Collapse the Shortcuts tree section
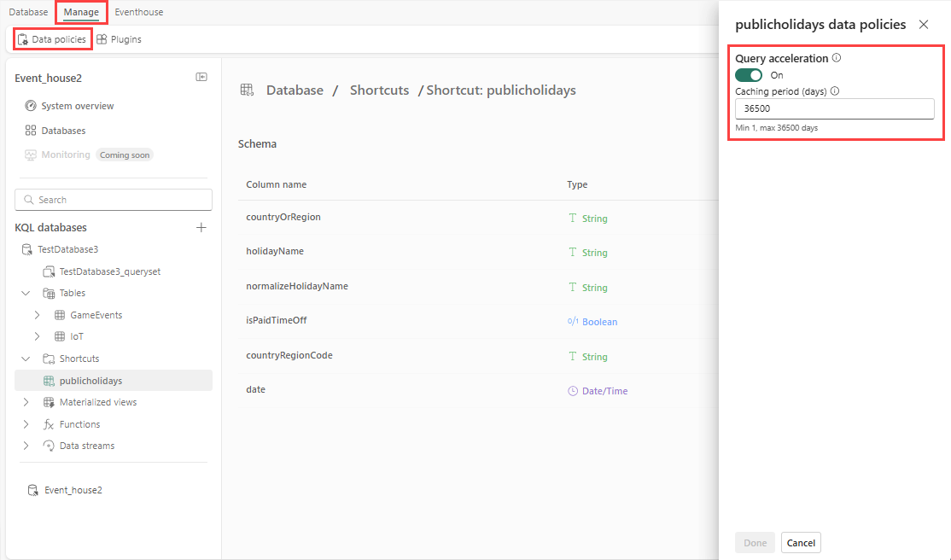 [x=26, y=359]
